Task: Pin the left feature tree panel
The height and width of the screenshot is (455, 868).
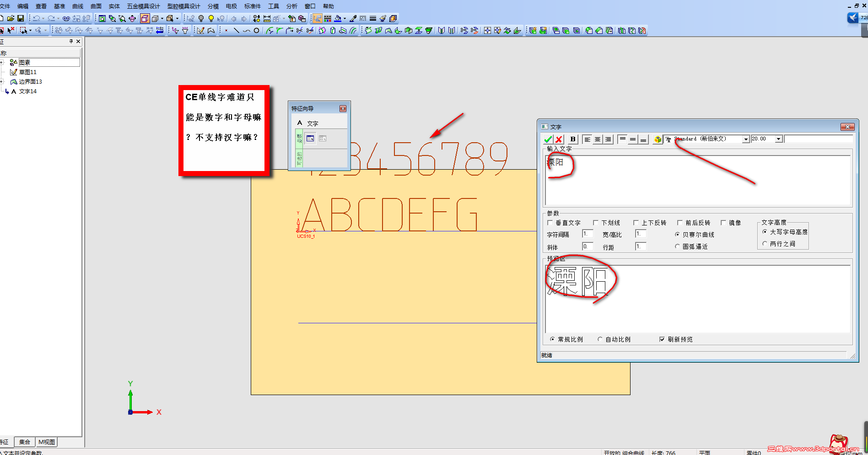Action: point(71,41)
